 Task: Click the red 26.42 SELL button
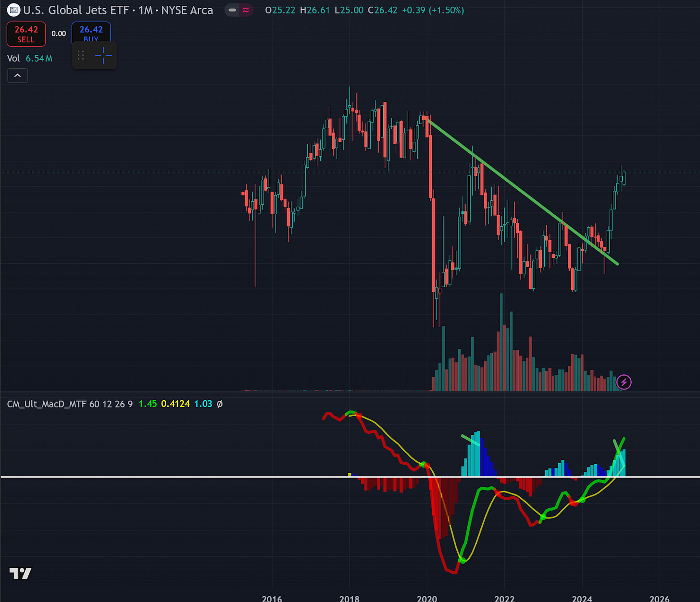[26, 34]
